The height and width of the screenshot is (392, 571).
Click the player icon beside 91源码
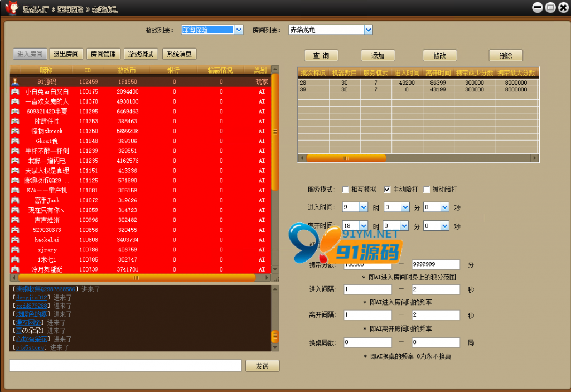point(15,81)
